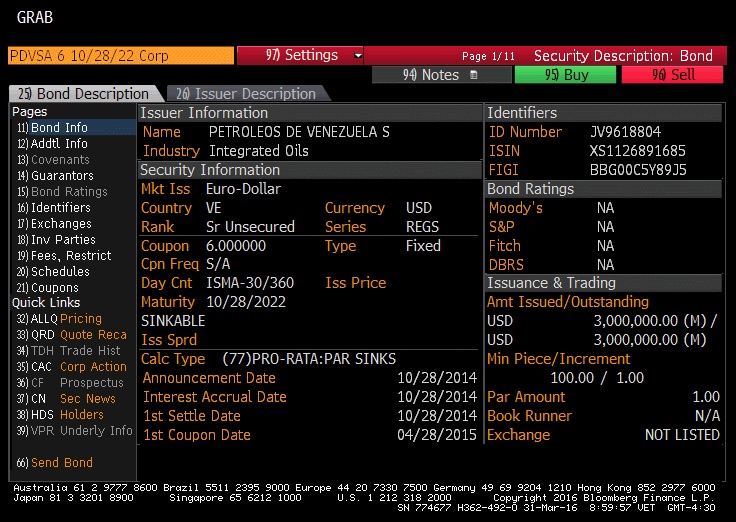Expand the Settings dropdown arrow
The width and height of the screenshot is (736, 522).
(358, 56)
